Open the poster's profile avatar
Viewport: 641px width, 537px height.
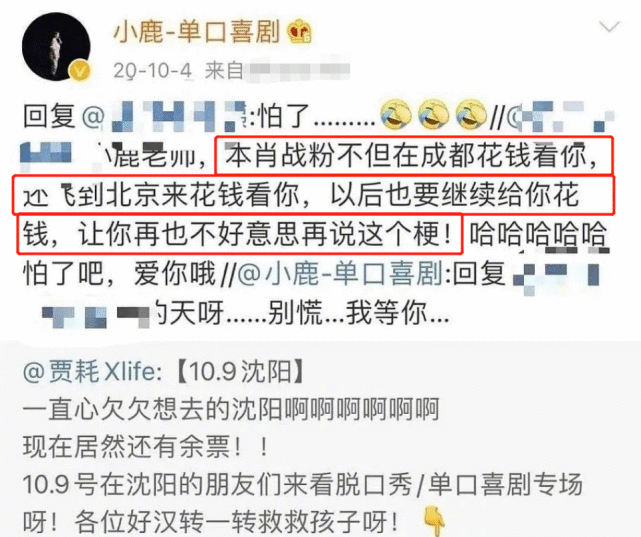(56, 47)
